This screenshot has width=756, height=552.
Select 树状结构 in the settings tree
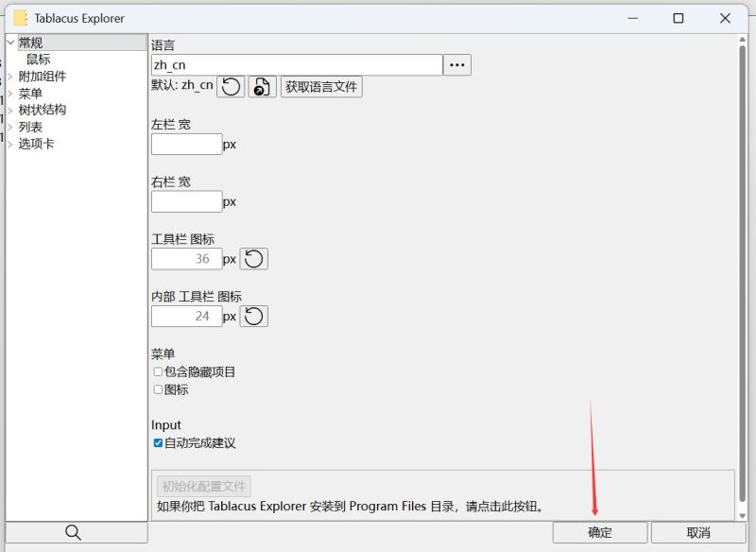click(x=43, y=110)
